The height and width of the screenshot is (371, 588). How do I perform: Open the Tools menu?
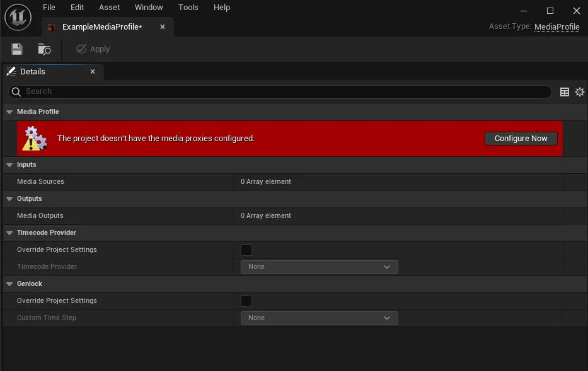[x=188, y=8]
